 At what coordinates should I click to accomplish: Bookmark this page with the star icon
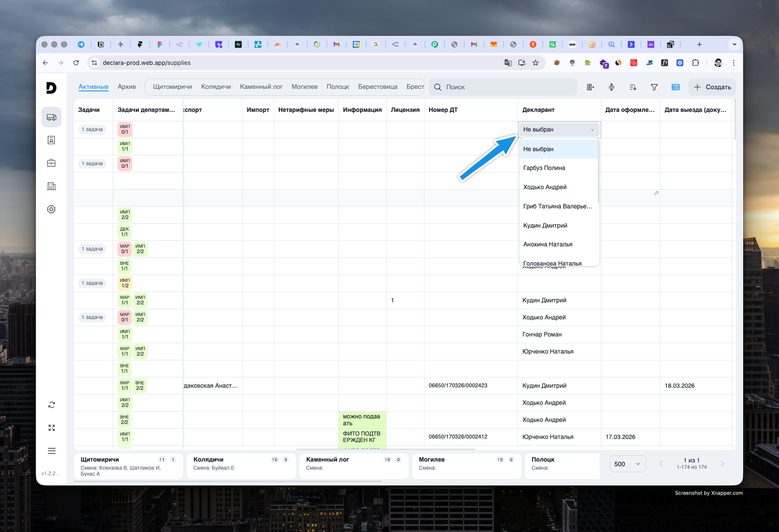click(x=535, y=63)
